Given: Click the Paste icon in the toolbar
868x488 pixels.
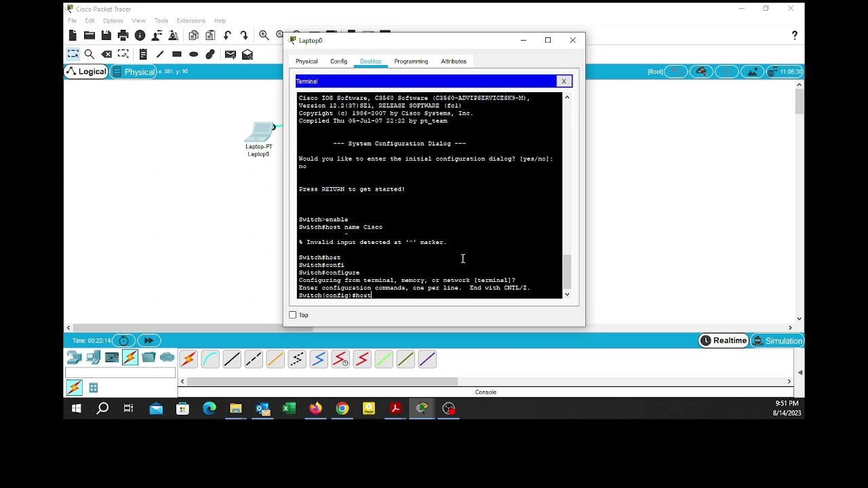Looking at the screenshot, I should click(210, 35).
